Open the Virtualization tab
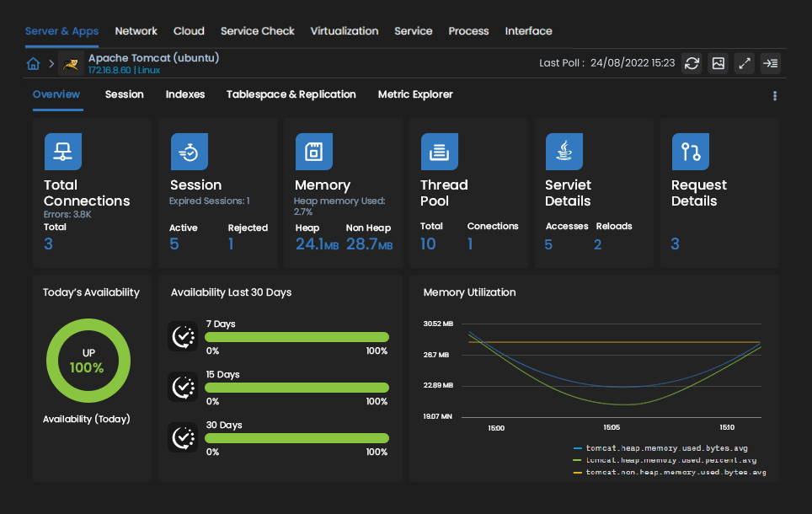 pos(345,31)
